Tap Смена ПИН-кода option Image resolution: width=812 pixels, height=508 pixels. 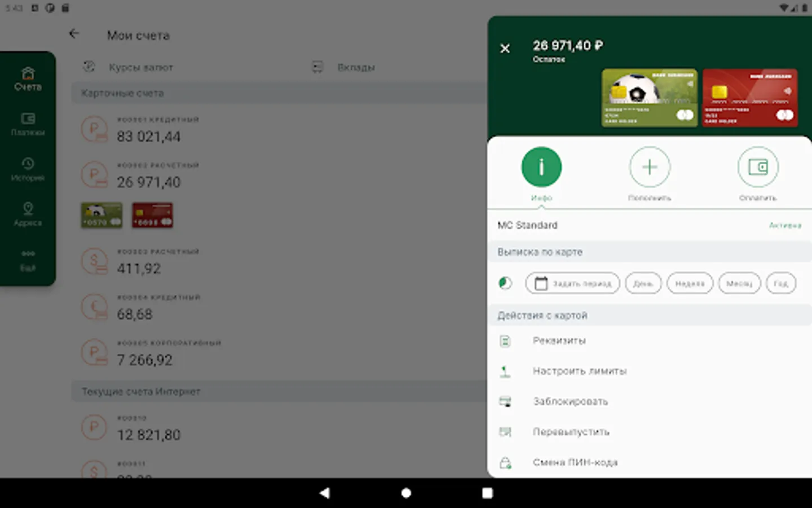pyautogui.click(x=650, y=463)
